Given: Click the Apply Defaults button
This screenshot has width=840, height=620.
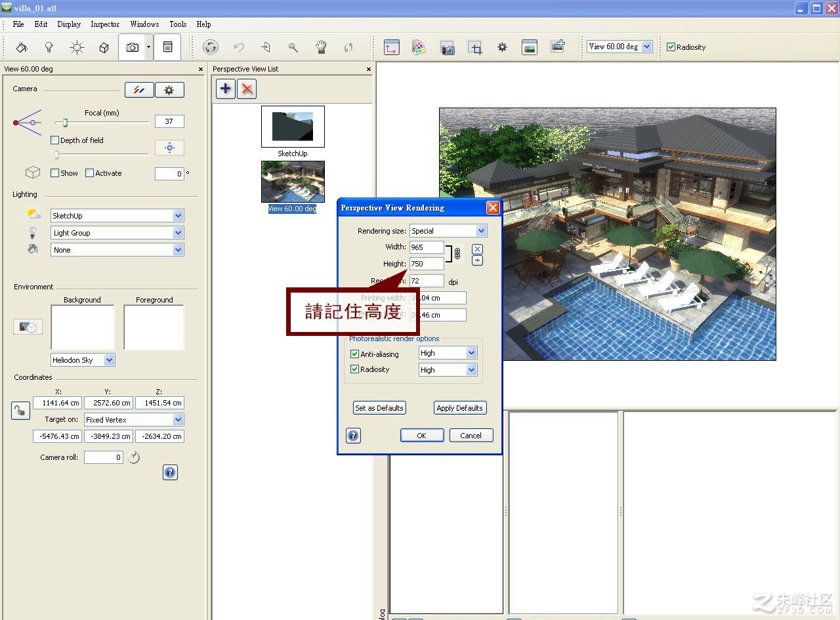Looking at the screenshot, I should [459, 408].
